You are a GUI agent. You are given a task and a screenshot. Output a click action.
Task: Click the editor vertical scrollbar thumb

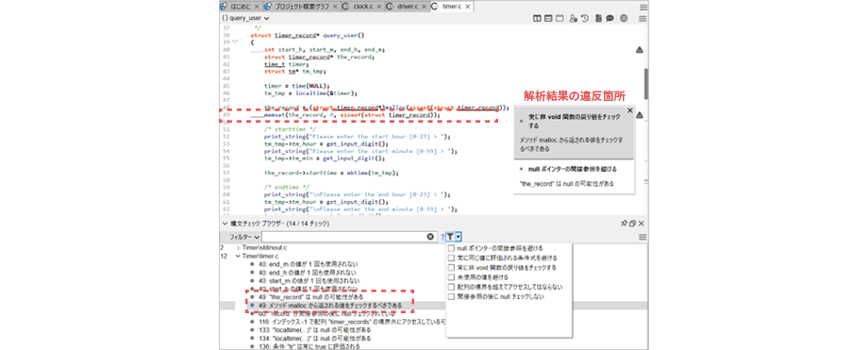point(645,84)
